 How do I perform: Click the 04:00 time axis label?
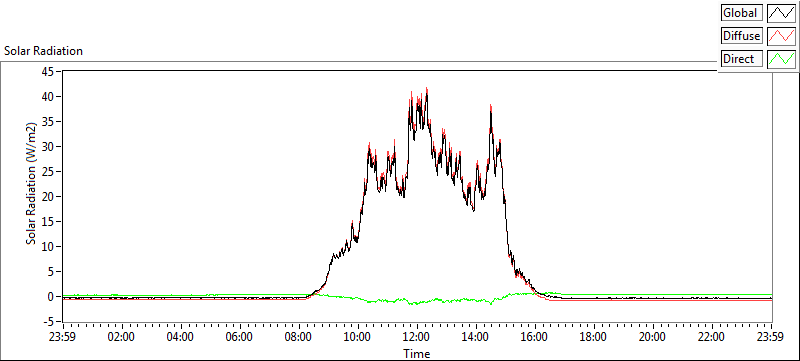coord(181,337)
